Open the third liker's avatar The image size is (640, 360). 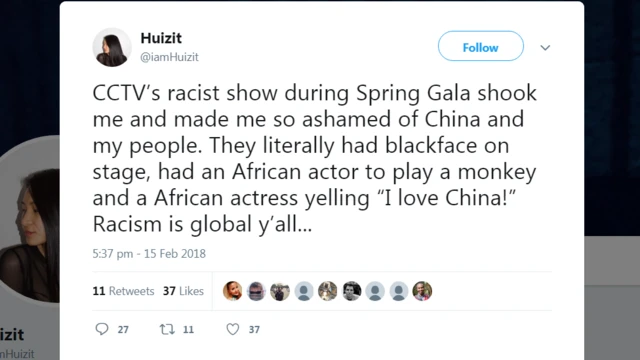tap(280, 291)
